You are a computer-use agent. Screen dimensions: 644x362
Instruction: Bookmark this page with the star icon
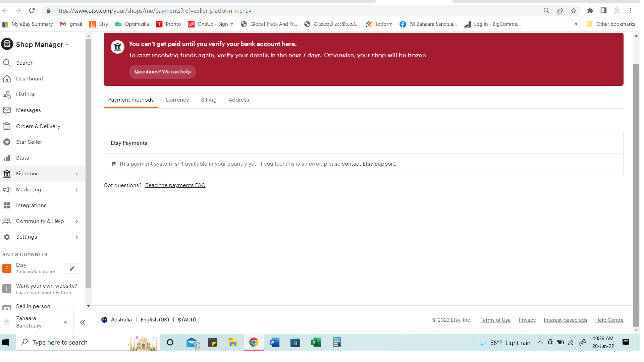click(573, 11)
